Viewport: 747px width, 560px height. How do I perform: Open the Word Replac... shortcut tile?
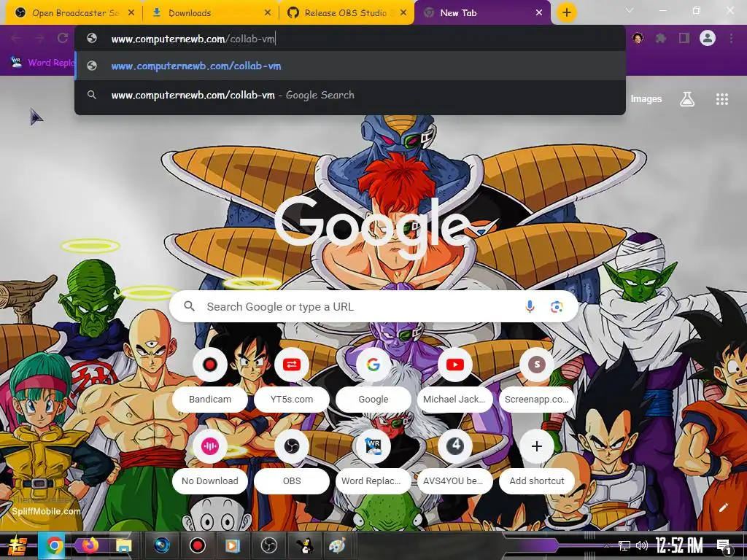pyautogui.click(x=373, y=462)
